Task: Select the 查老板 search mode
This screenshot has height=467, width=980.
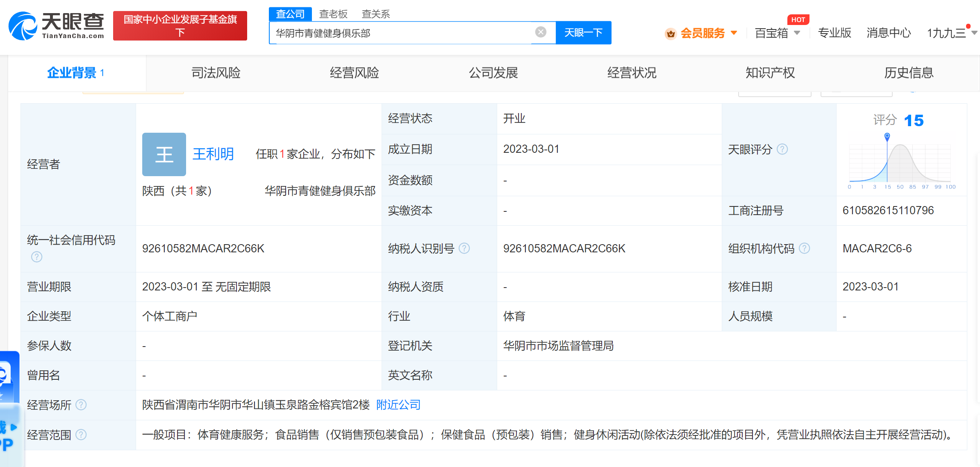Action: (x=333, y=14)
